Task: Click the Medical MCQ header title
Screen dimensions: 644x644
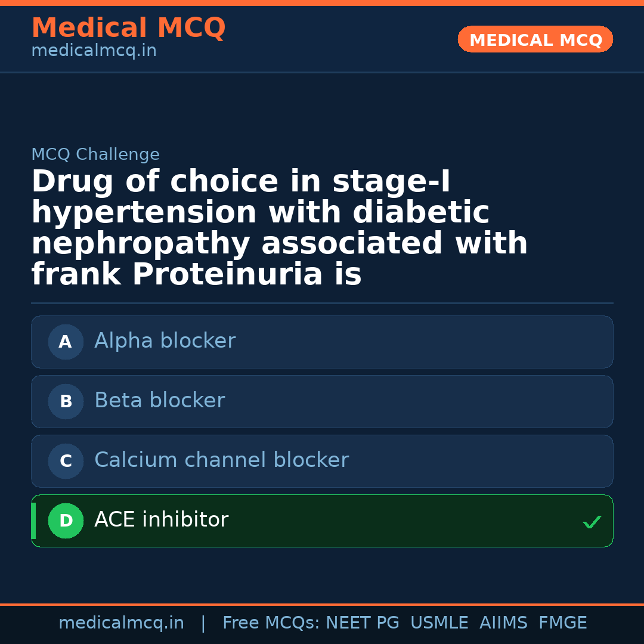Action: tap(128, 28)
